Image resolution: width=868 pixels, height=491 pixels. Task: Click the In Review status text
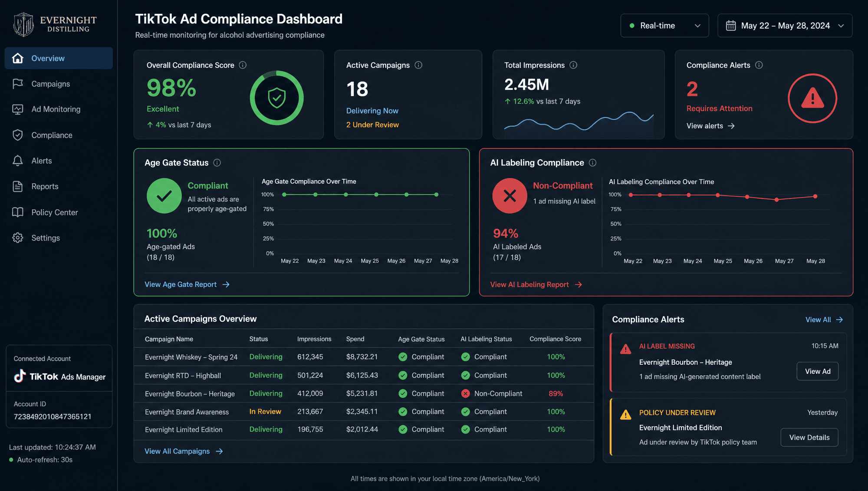(x=265, y=412)
